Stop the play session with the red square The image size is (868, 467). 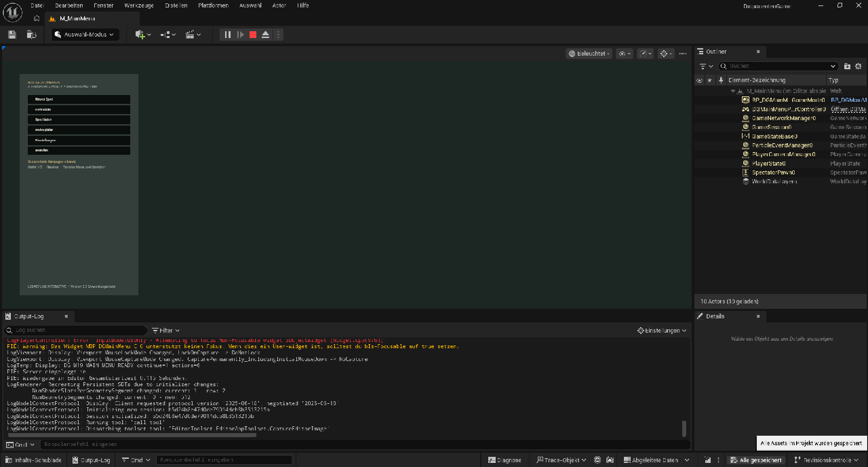pyautogui.click(x=253, y=35)
